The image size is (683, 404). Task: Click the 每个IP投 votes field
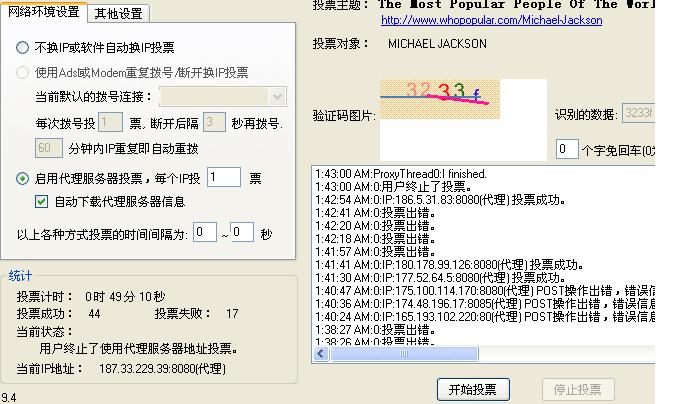pos(223,178)
